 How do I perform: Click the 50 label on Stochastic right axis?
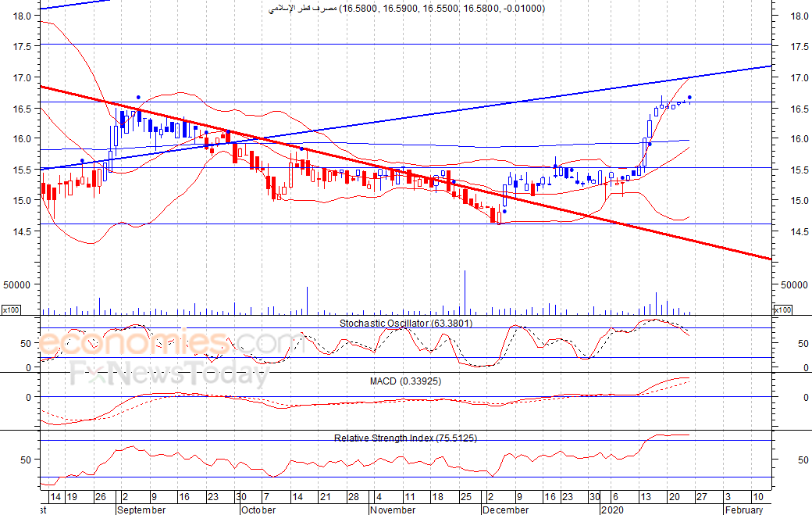point(803,344)
